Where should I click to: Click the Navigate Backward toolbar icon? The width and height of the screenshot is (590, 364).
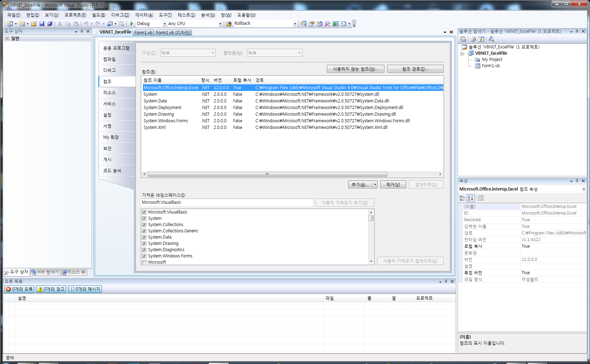(110, 24)
